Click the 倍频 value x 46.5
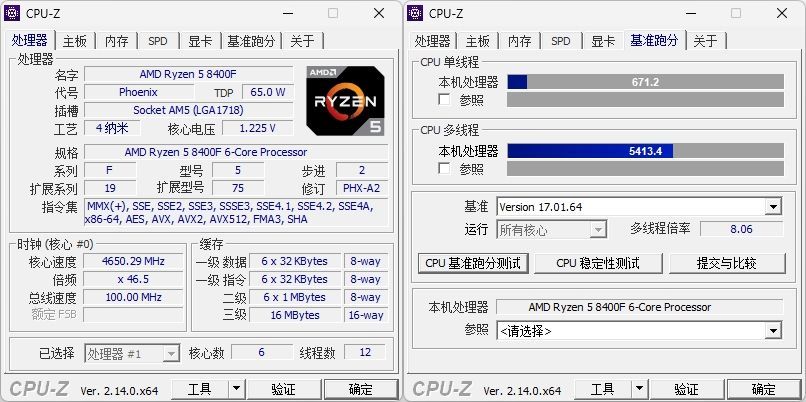The width and height of the screenshot is (806, 402). pyautogui.click(x=133, y=279)
